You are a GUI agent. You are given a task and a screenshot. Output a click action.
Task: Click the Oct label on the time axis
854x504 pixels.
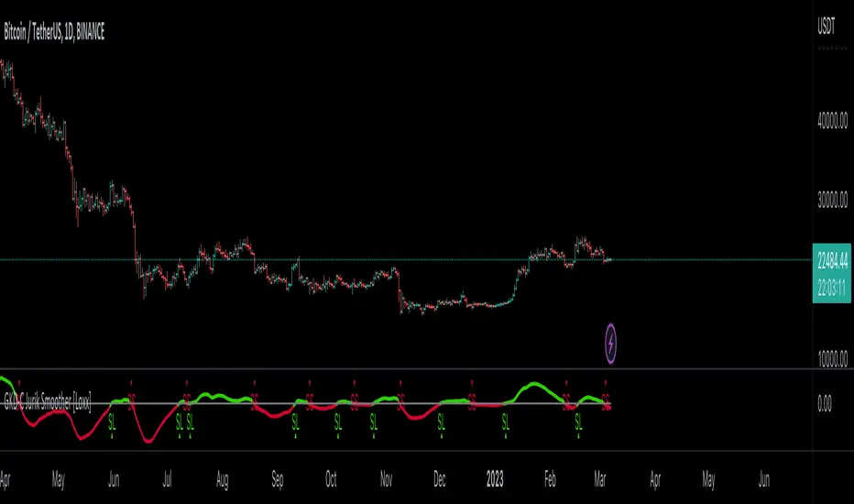[331, 479]
